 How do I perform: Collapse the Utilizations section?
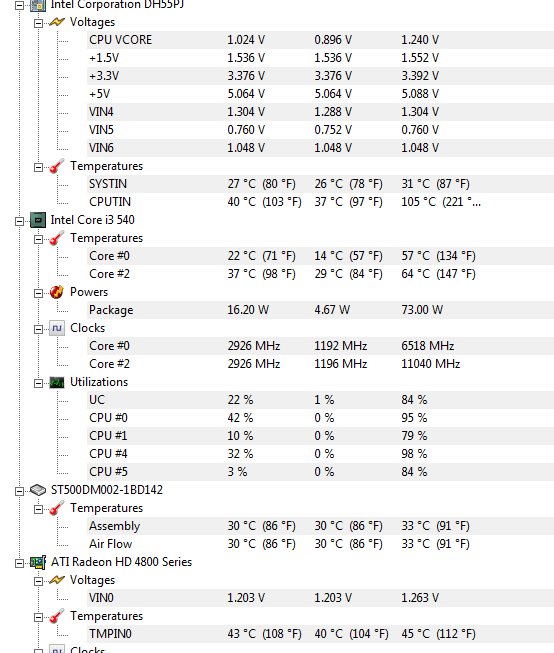click(x=38, y=383)
